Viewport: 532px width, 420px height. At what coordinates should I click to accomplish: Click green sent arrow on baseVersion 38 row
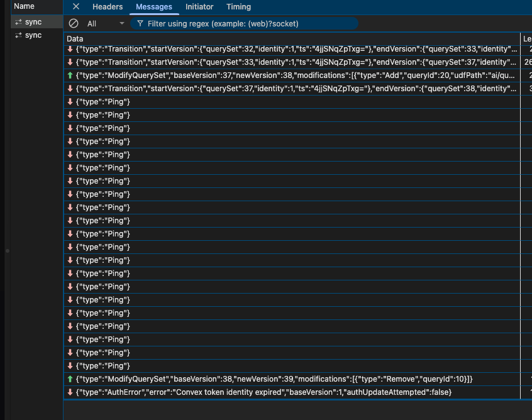[70, 379]
